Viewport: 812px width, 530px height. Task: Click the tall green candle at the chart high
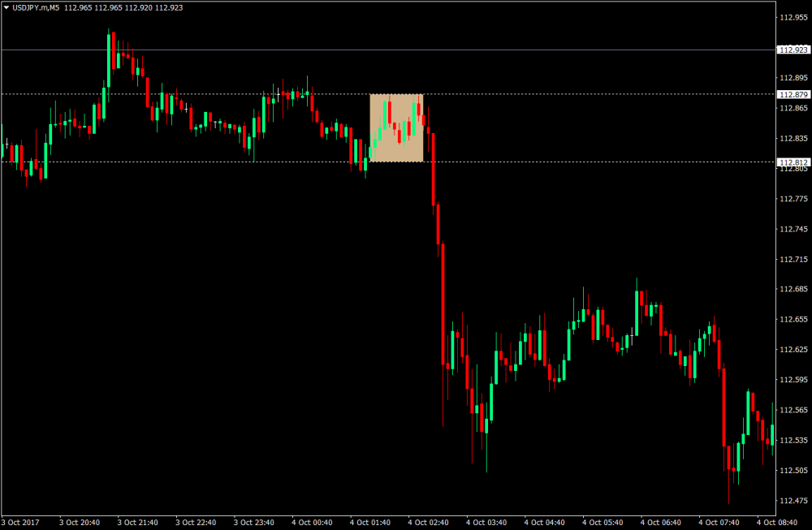(x=108, y=61)
